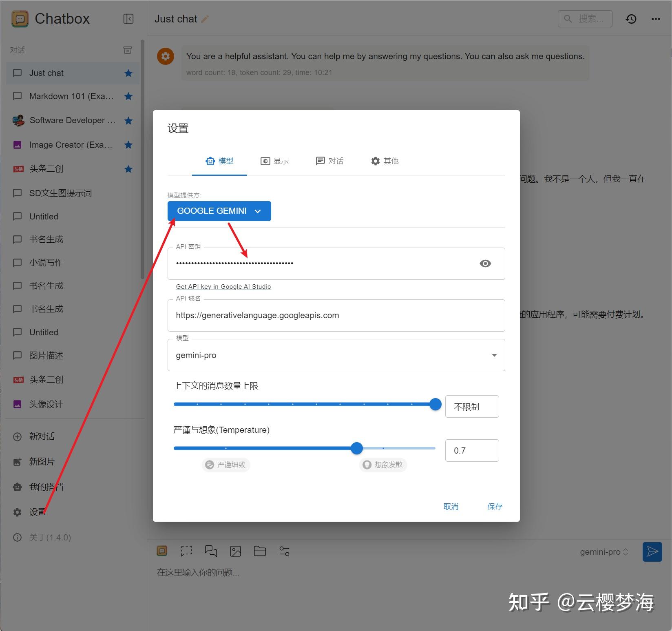
Task: Unstar the Image Creator conversation
Action: coord(128,145)
